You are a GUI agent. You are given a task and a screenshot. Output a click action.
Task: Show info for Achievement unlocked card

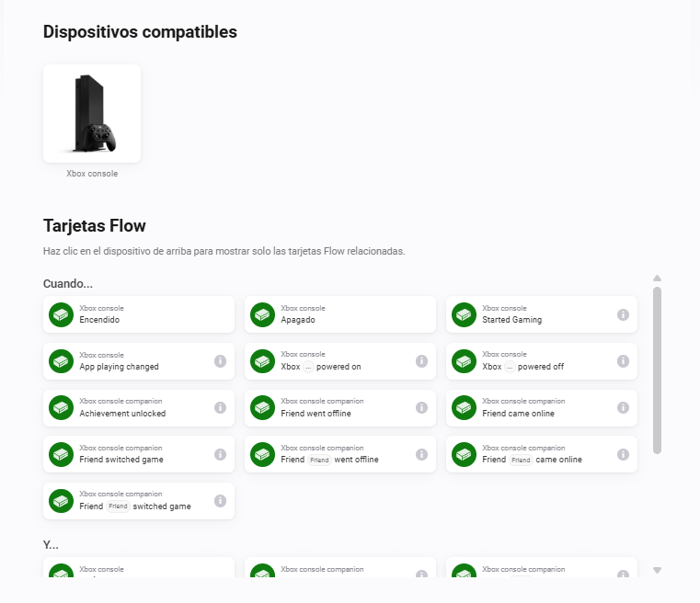coord(220,407)
